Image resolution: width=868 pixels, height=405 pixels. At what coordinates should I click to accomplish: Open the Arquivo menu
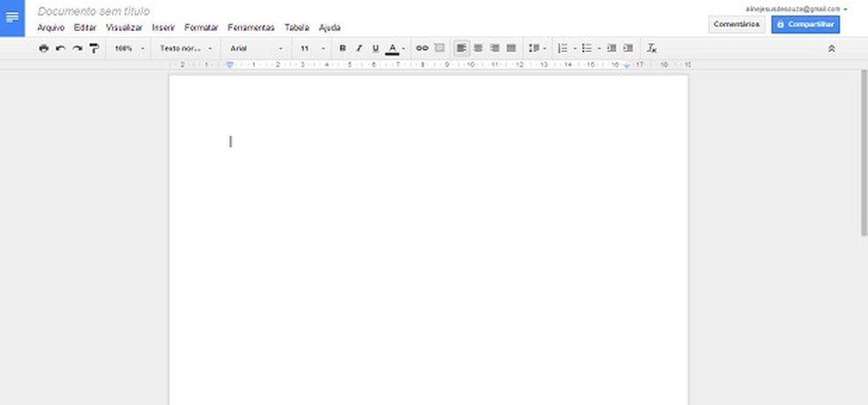tap(51, 27)
